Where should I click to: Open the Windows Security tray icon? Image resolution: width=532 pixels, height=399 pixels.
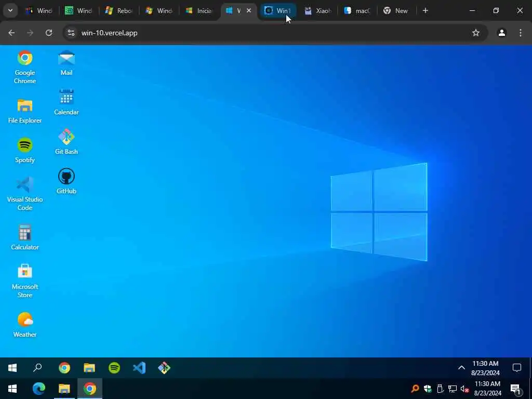coord(428,389)
